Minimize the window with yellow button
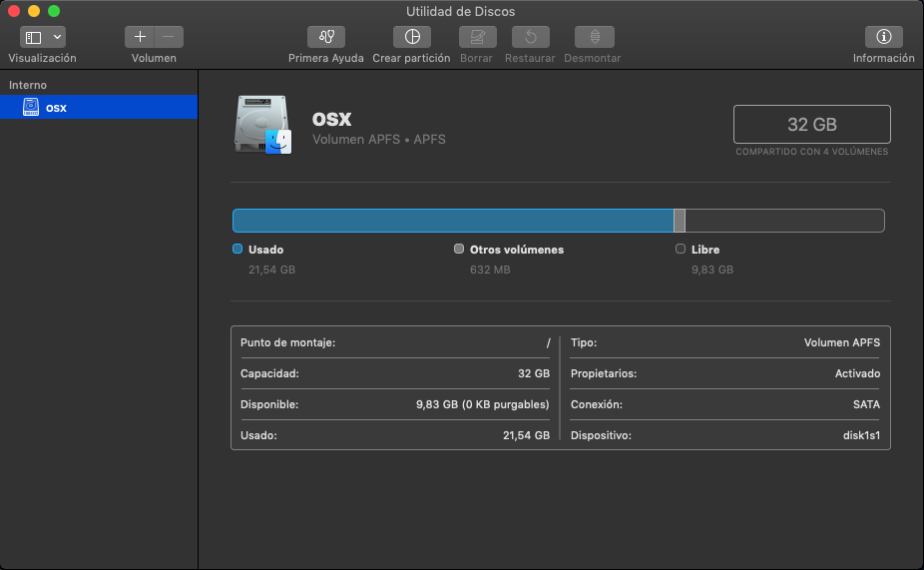Image resolution: width=924 pixels, height=570 pixels. [x=34, y=11]
